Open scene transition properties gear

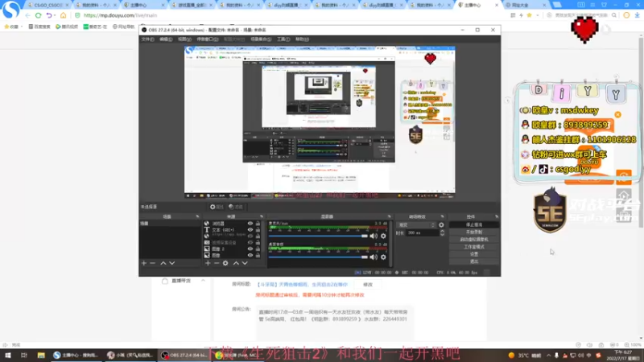(441, 225)
